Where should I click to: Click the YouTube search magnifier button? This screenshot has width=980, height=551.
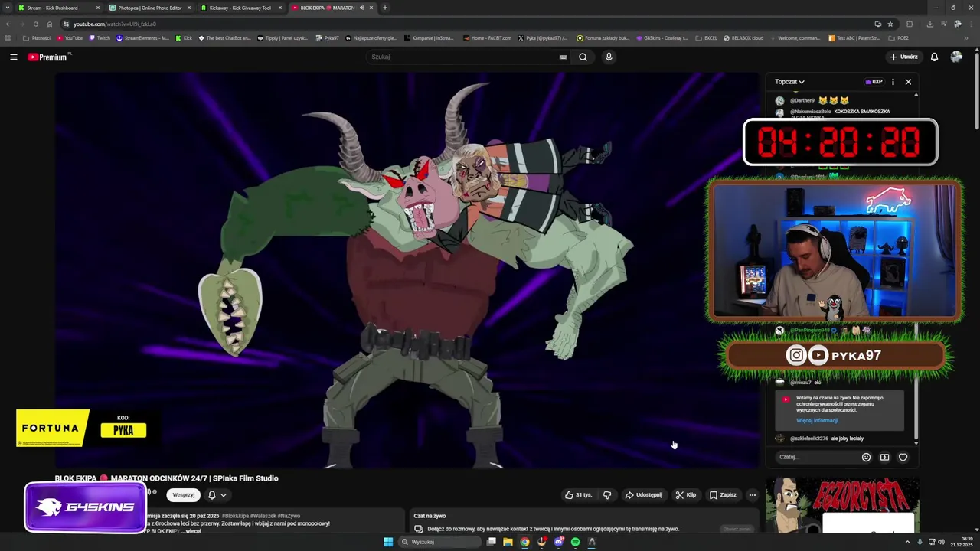pos(583,57)
